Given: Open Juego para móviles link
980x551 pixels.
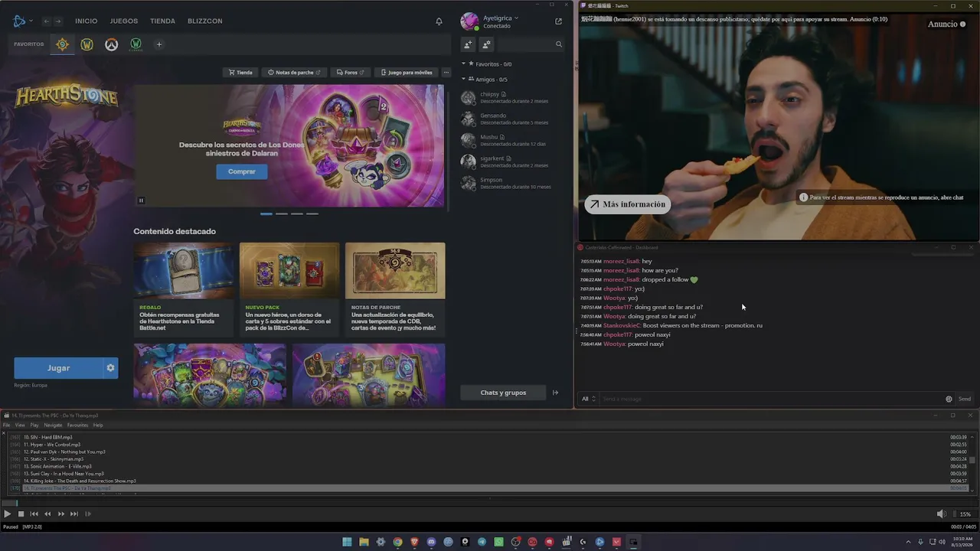Looking at the screenshot, I should [x=407, y=73].
